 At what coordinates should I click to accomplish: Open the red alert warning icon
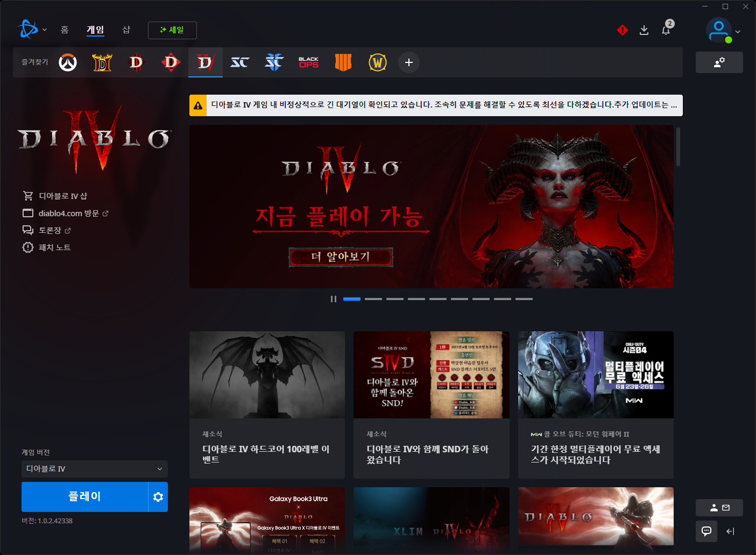tap(623, 30)
